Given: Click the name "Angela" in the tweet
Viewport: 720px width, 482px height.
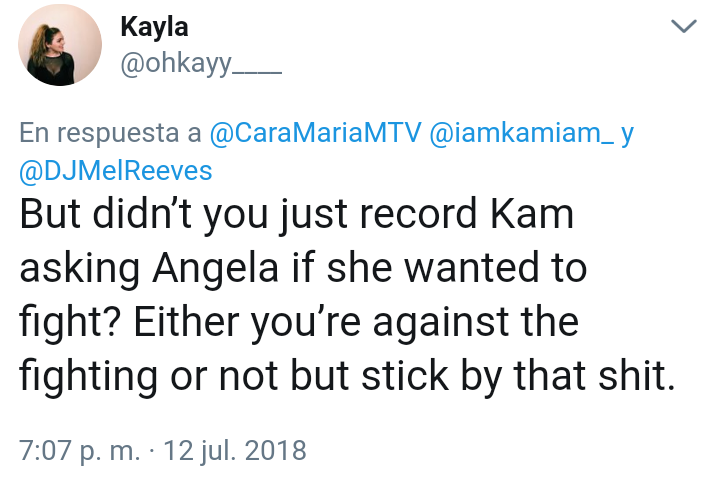Looking at the screenshot, I should 216,269.
